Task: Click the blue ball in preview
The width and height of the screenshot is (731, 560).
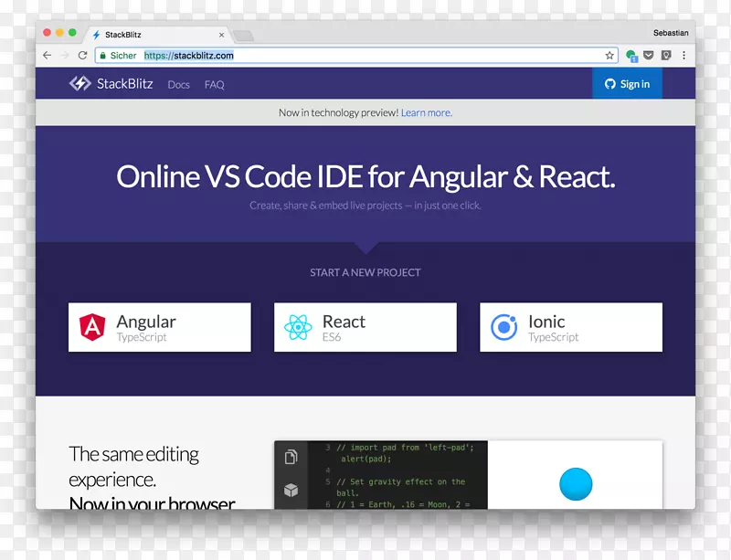Action: pos(576,483)
